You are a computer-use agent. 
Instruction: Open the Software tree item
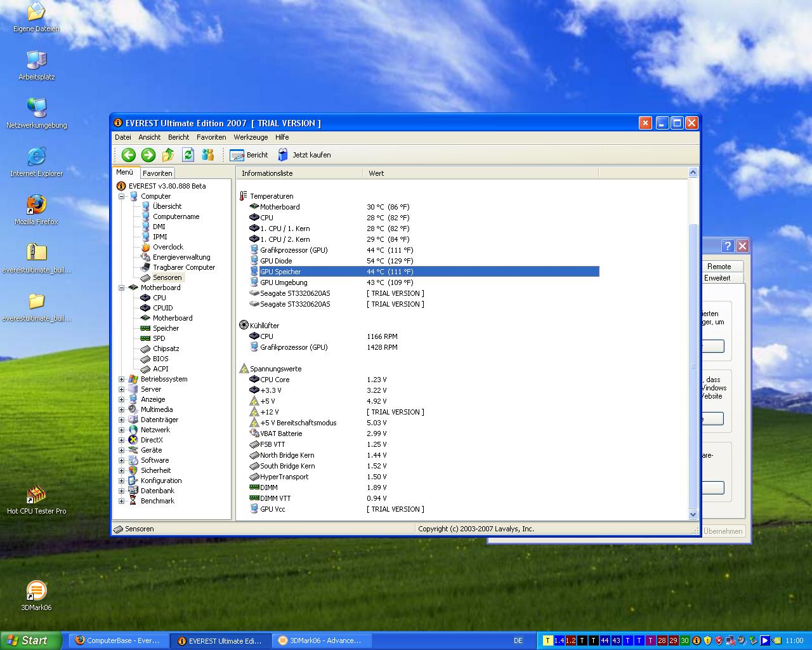click(x=155, y=460)
